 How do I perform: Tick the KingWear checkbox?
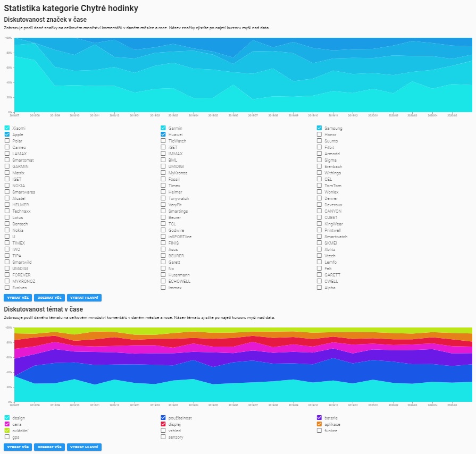click(319, 224)
